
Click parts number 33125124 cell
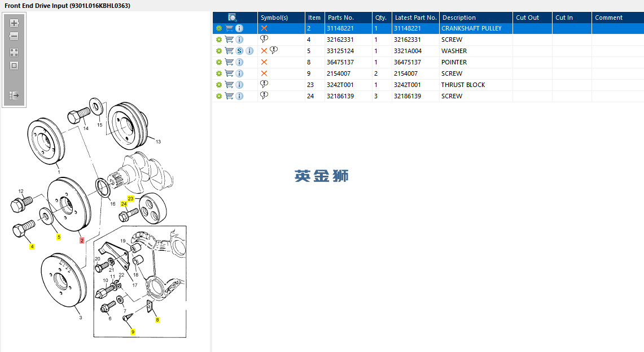tap(348, 51)
